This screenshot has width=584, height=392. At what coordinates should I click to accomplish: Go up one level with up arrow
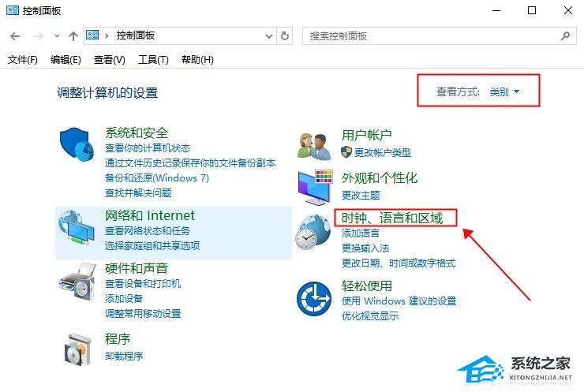point(73,36)
